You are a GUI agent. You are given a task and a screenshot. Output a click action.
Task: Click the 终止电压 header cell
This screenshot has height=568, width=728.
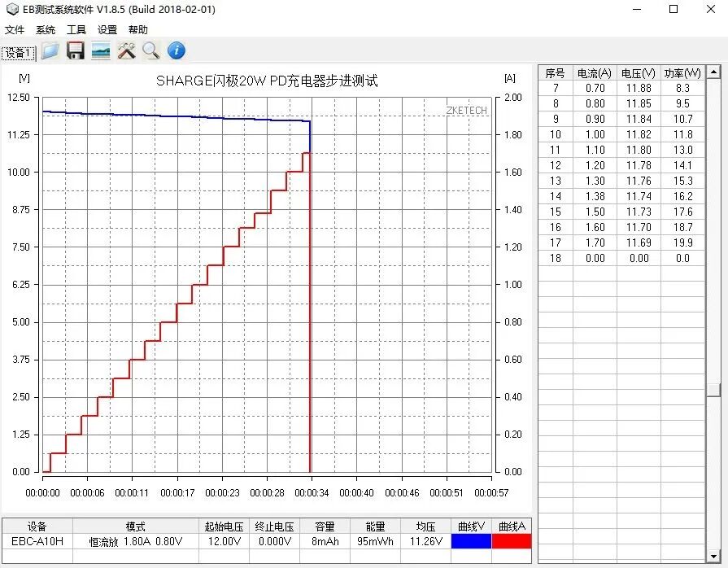coord(274,526)
